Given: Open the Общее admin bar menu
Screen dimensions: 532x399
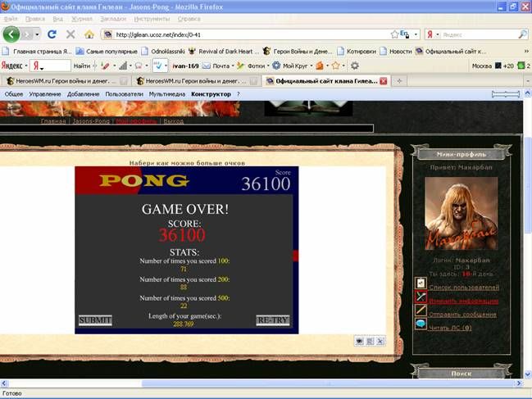Looking at the screenshot, I should pyautogui.click(x=14, y=94).
